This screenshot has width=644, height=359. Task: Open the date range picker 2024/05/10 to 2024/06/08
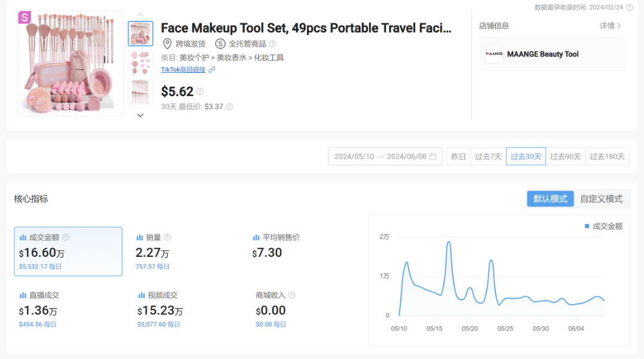coord(385,157)
